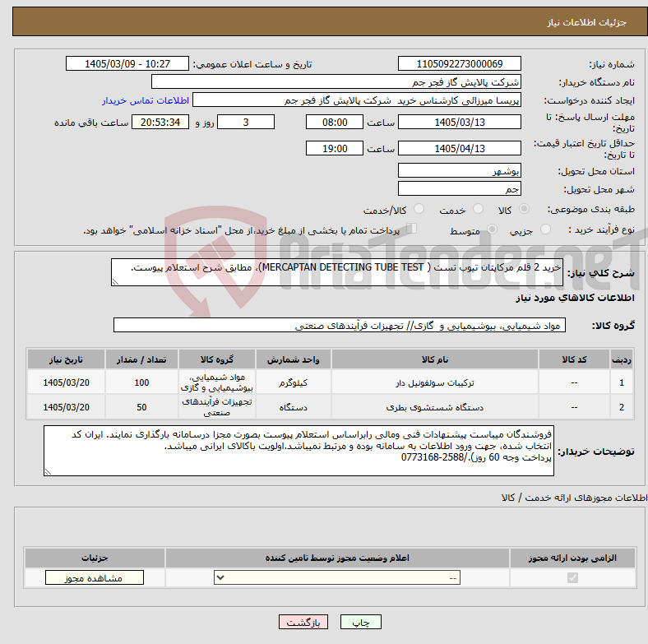Click the گروه کالا field
The height and width of the screenshot is (644, 648).
pyautogui.click(x=340, y=325)
